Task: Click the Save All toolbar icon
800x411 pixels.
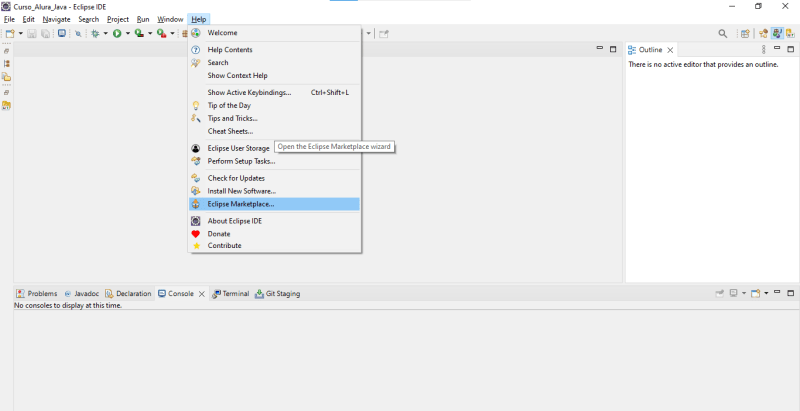Action: coord(45,34)
